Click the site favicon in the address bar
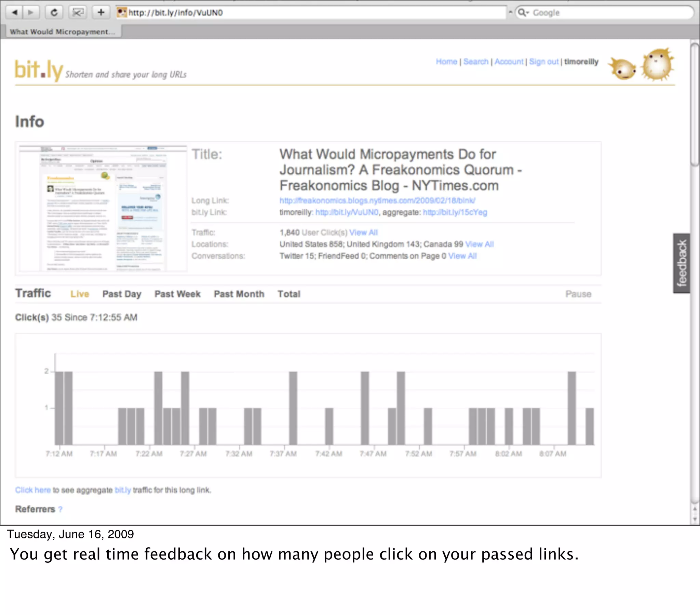 click(122, 13)
